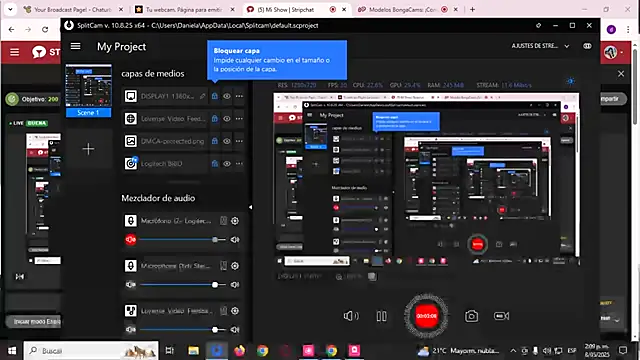Image resolution: width=640 pixels, height=360 pixels.
Task: Collapse the left panel with the arrow handle
Action: [250, 207]
